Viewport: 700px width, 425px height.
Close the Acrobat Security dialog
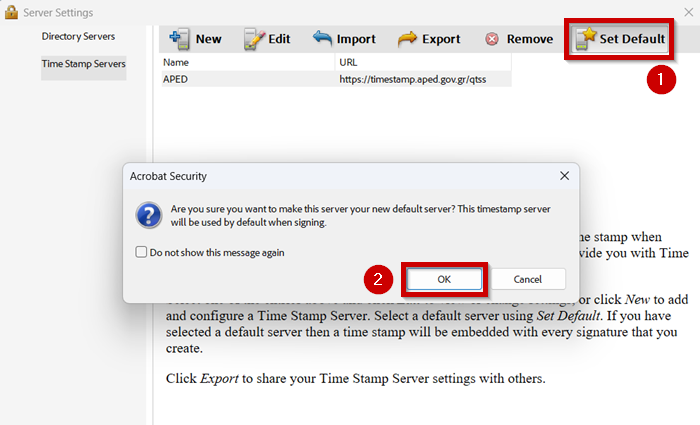[564, 175]
